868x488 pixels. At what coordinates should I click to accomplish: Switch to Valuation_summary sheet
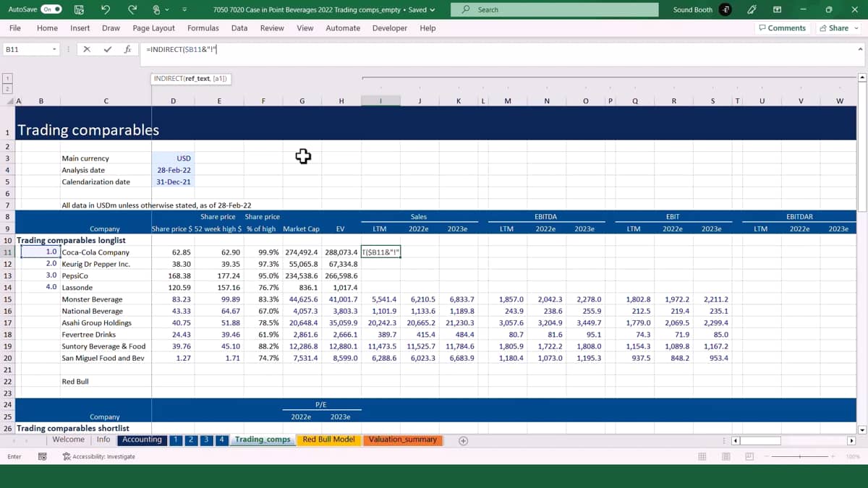[403, 440]
